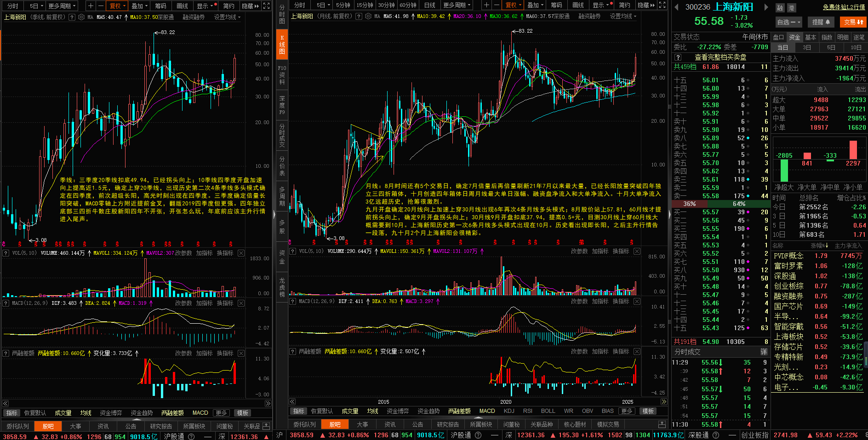
Task: Close the right MACD indicator panel
Action: (x=637, y=302)
